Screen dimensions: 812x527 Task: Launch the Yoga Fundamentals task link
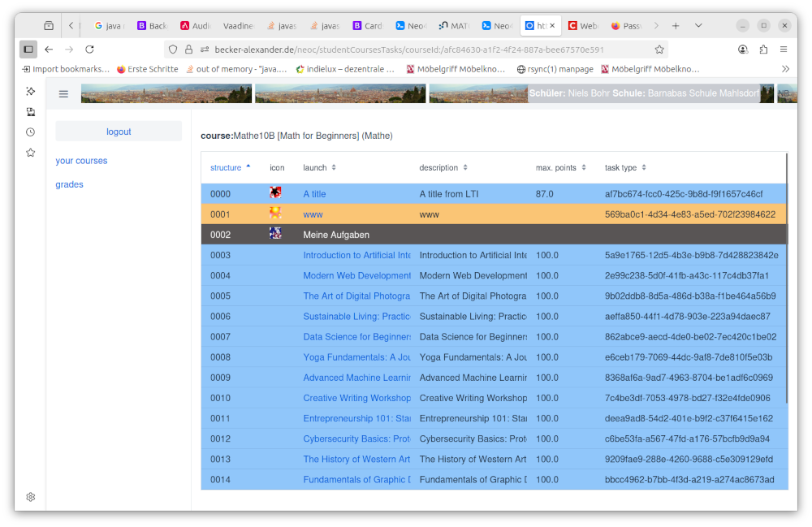[356, 357]
